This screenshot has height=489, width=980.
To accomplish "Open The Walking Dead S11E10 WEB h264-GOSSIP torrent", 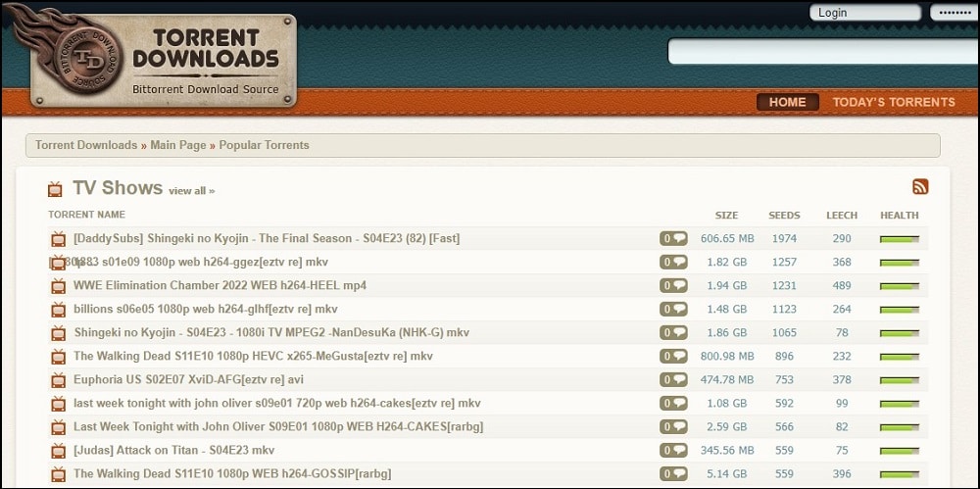I will [232, 473].
